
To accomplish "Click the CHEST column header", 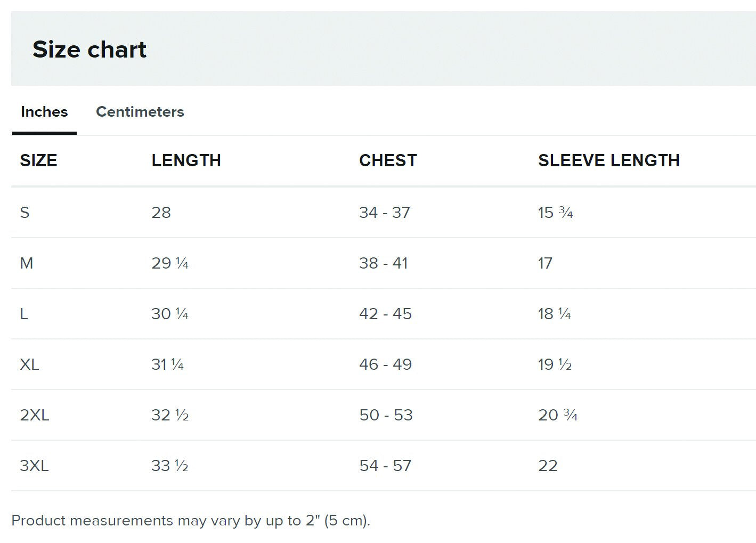I will pos(388,160).
